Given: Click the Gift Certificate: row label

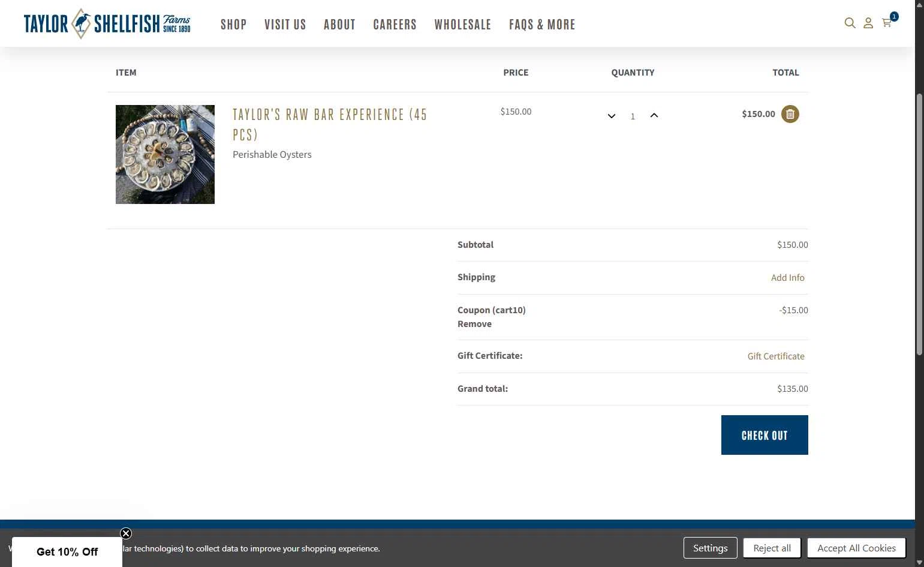Looking at the screenshot, I should pyautogui.click(x=490, y=356).
